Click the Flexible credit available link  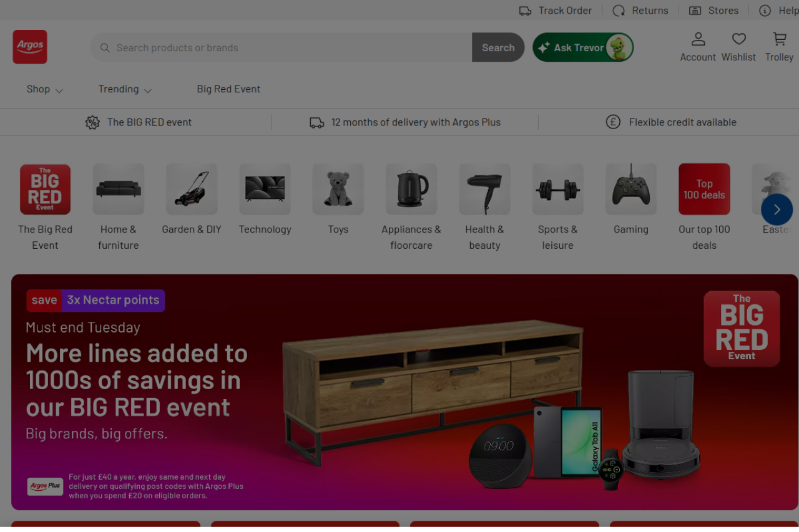tap(682, 122)
